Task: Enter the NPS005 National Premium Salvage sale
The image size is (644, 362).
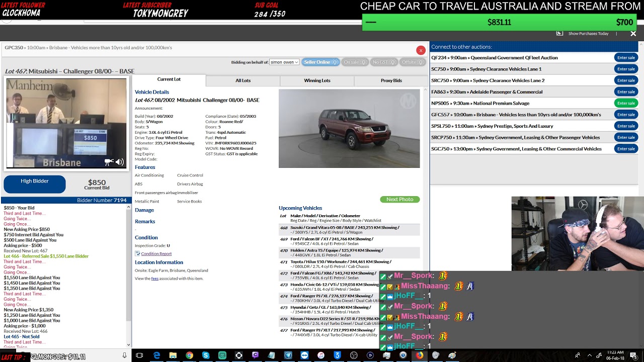Action: click(626, 103)
